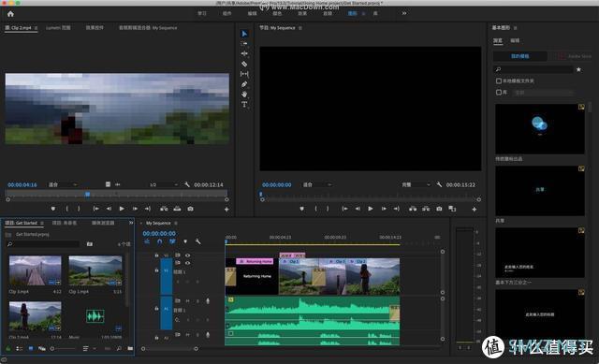Mute audio track A1
599x364 pixels.
[187, 300]
